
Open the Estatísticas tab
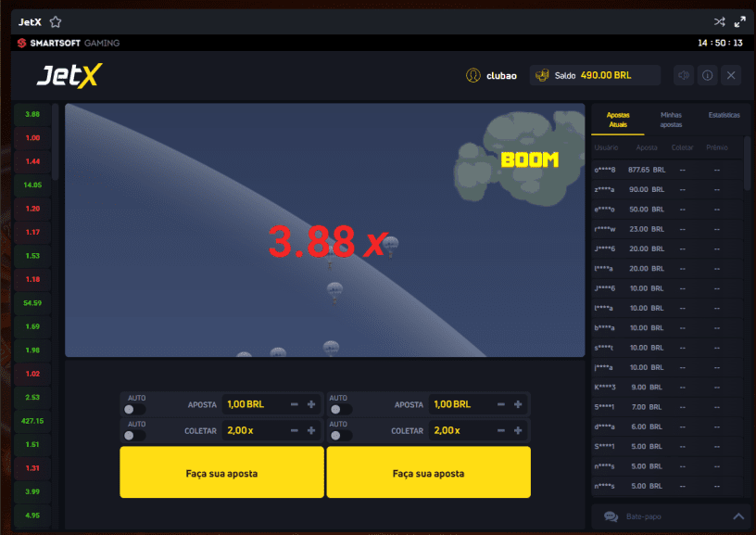click(724, 115)
